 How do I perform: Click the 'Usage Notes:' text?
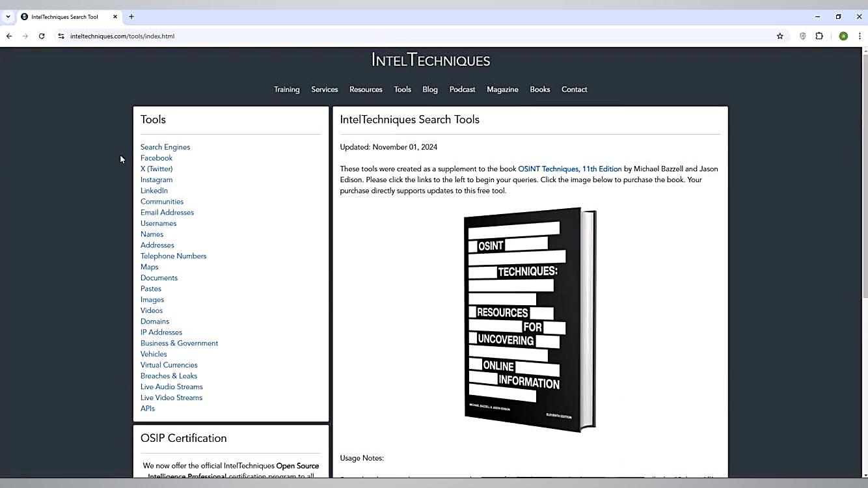[x=362, y=458]
